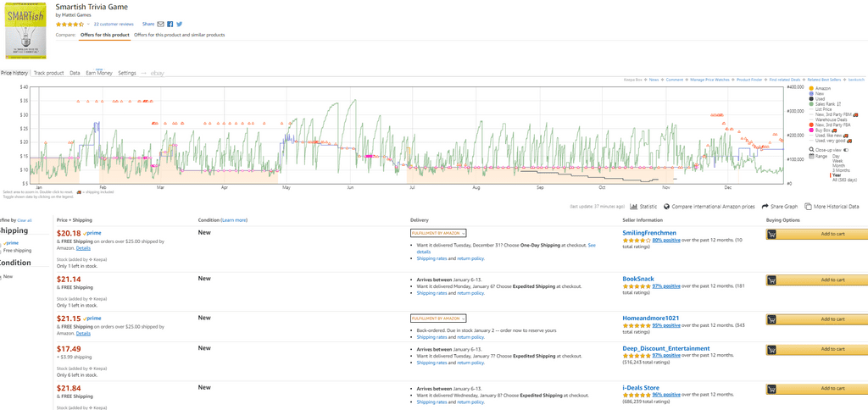
Task: Click cart icon for Homeandmore1021 offer
Action: pos(772,319)
